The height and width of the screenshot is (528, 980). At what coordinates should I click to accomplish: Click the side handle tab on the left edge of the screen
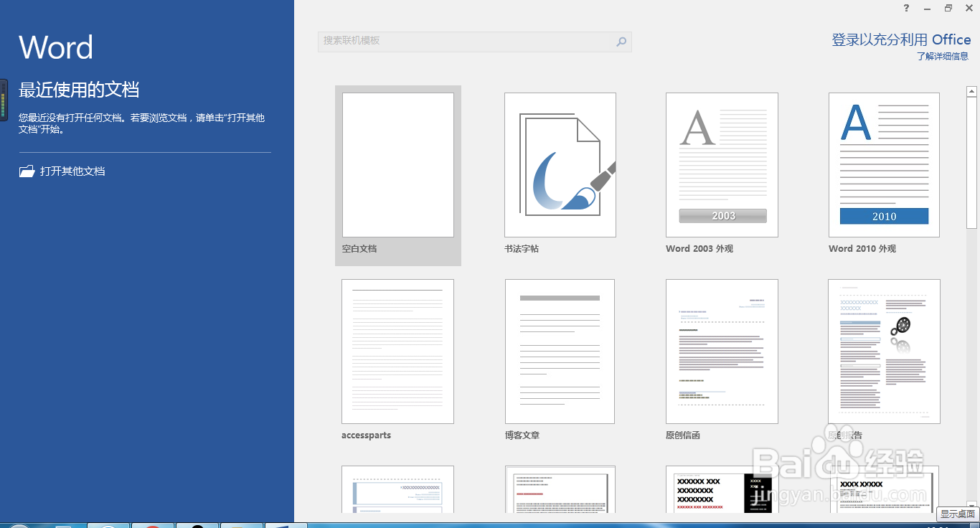pyautogui.click(x=4, y=100)
